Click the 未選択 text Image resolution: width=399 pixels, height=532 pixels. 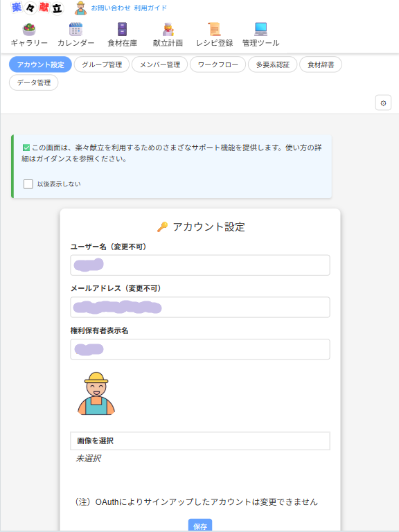pos(89,459)
